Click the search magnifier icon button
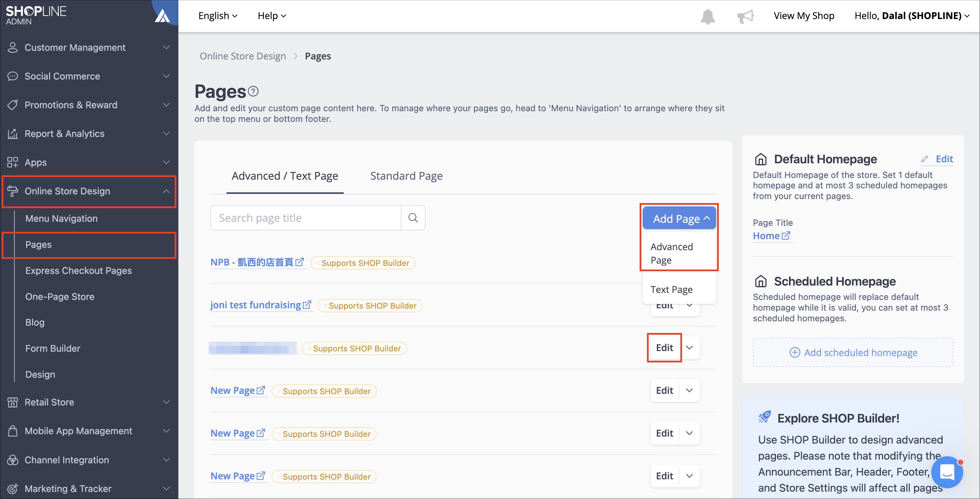The height and width of the screenshot is (499, 980). click(413, 218)
